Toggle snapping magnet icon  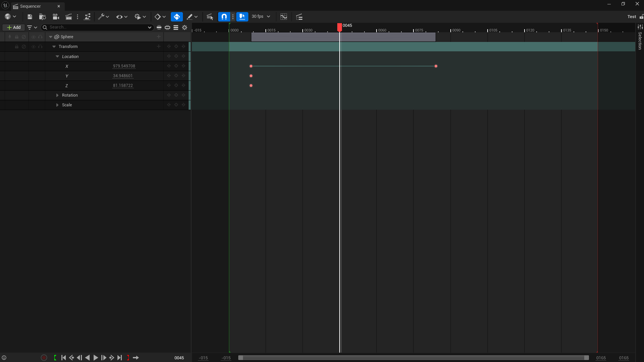[224, 17]
